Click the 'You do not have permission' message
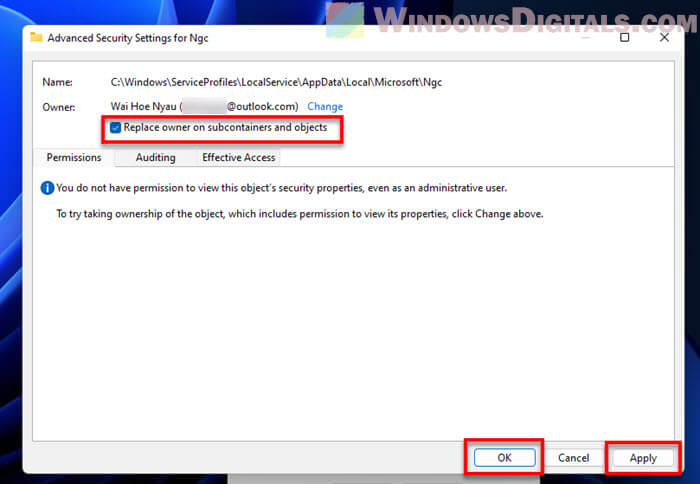This screenshot has width=700, height=484. [x=281, y=188]
